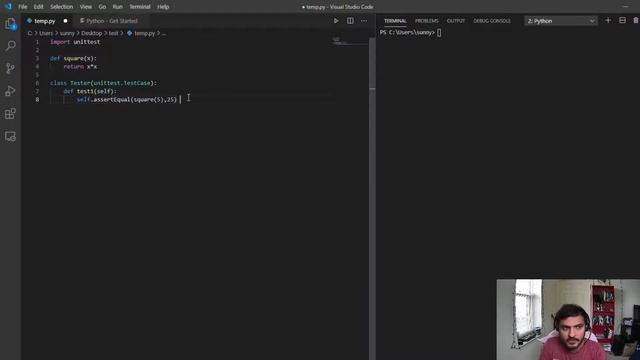Click 'self.assertEqual(square(5),25)' line
This screenshot has width=640, height=360.
click(x=127, y=100)
